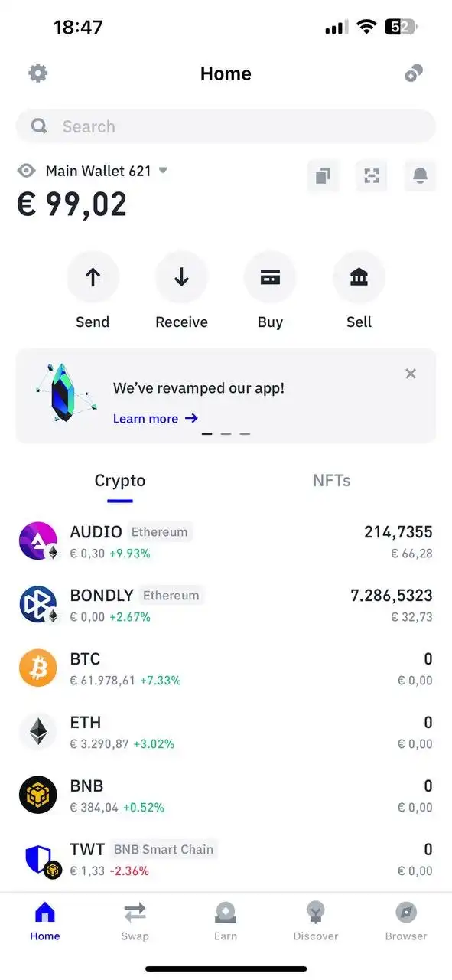Toggle balance visibility with the eye icon
The width and height of the screenshot is (452, 980).
pyautogui.click(x=27, y=171)
